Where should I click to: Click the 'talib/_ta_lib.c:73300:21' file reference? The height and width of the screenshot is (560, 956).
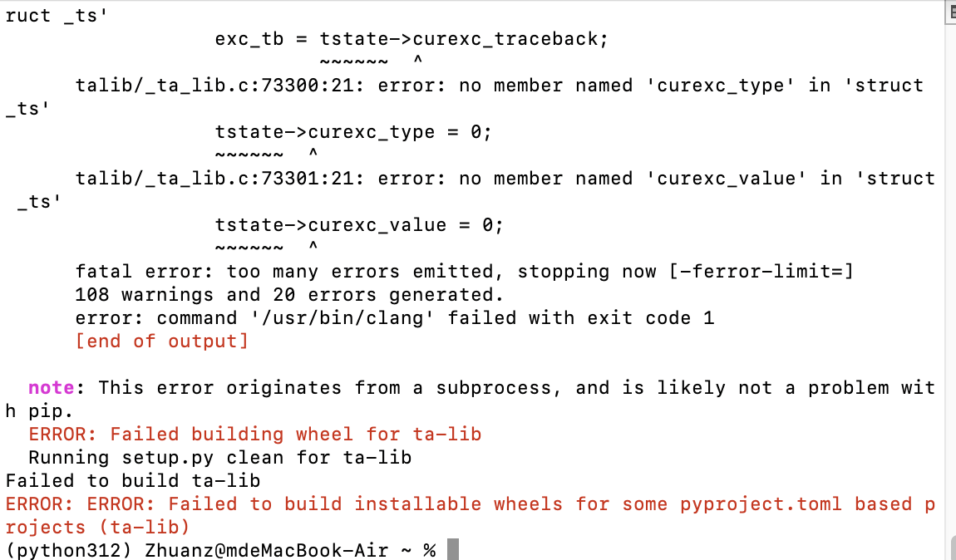[x=214, y=86]
